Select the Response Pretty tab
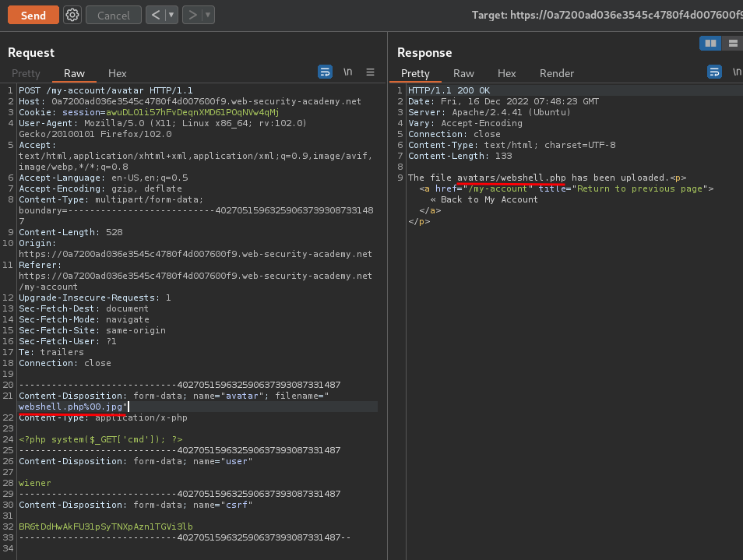Screen dimensions: 743x560 click(x=415, y=73)
